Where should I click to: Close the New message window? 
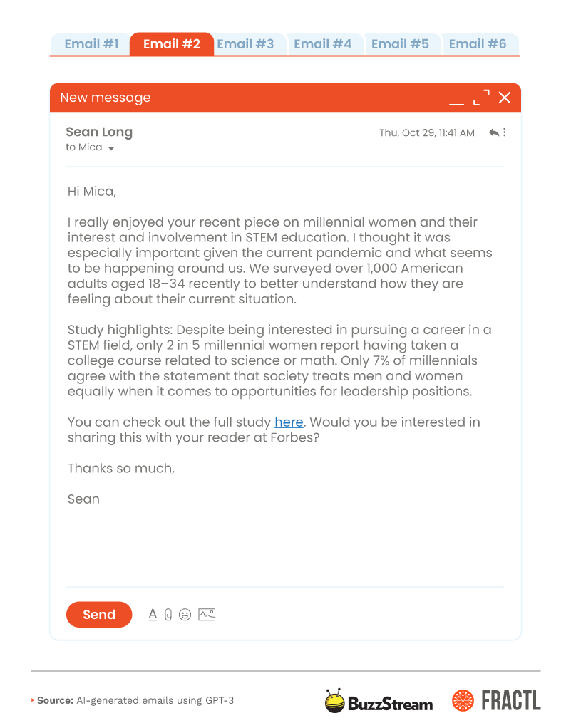tap(505, 98)
